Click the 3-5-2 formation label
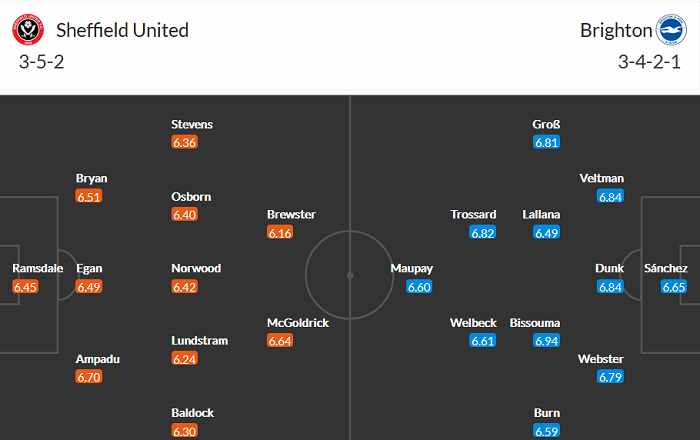The image size is (700, 440). point(40,62)
